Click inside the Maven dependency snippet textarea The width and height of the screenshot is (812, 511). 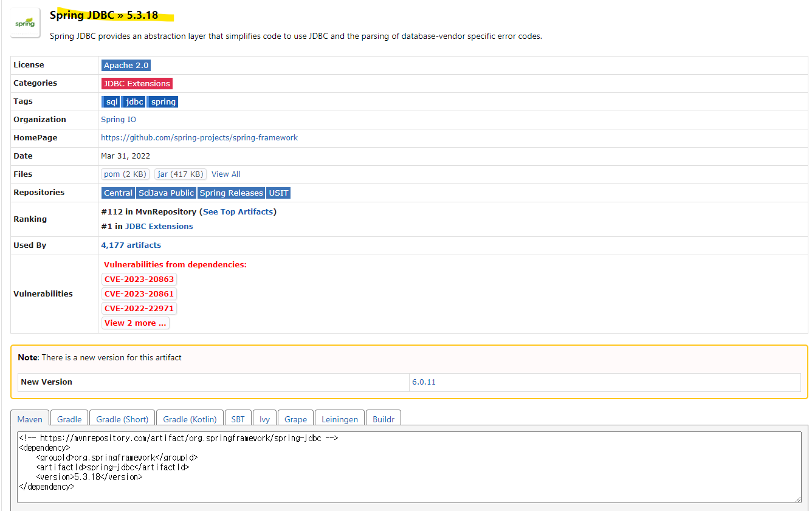coord(409,467)
